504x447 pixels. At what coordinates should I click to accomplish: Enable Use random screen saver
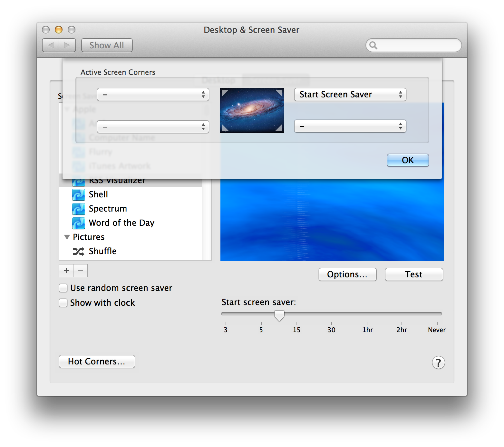tap(63, 288)
